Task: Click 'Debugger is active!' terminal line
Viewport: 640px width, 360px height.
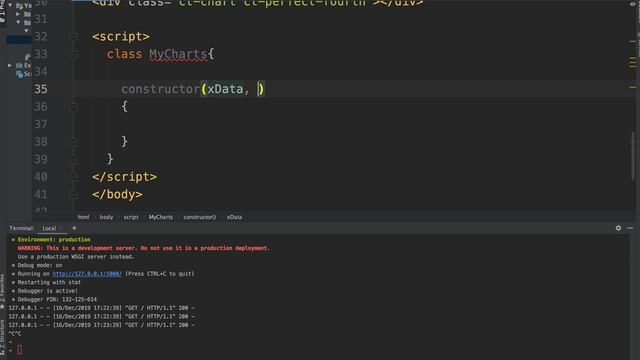Action: 47,291
